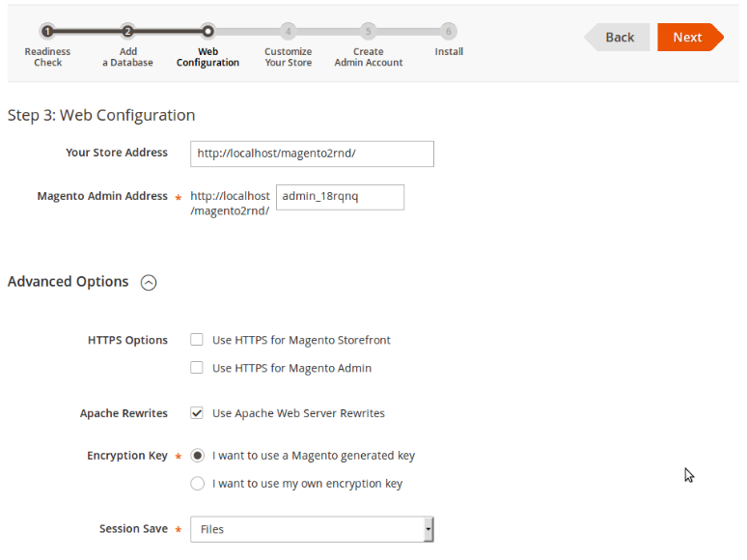The image size is (747, 560).
Task: Click step 2 Add a Database circle
Action: (127, 32)
